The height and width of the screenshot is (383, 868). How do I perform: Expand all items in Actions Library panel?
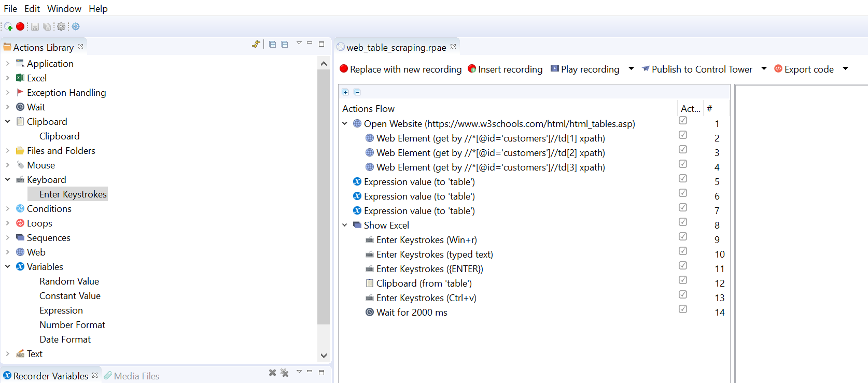(273, 45)
